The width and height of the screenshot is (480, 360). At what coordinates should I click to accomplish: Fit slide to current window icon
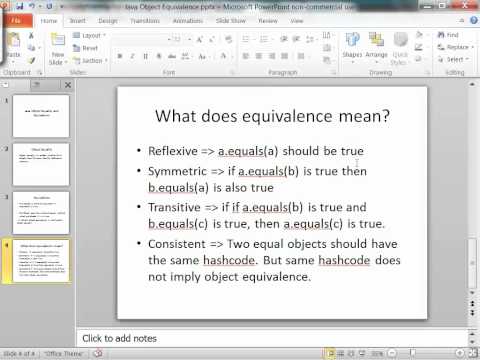tap(473, 353)
